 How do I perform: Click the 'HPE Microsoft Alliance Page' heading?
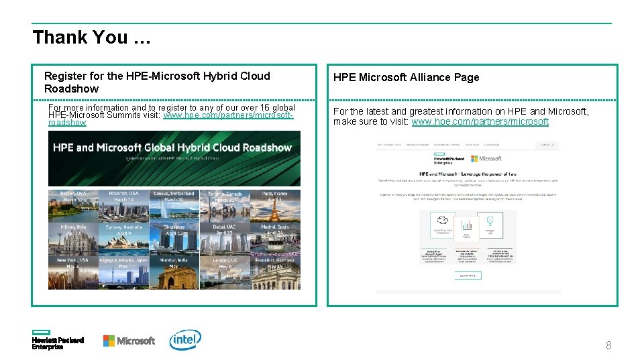407,77
